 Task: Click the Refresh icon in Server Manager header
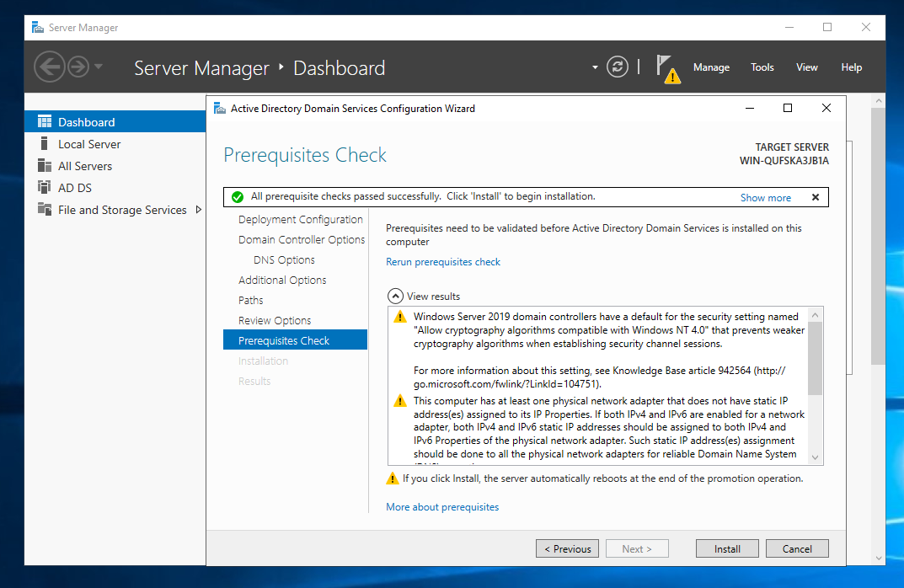tap(617, 67)
